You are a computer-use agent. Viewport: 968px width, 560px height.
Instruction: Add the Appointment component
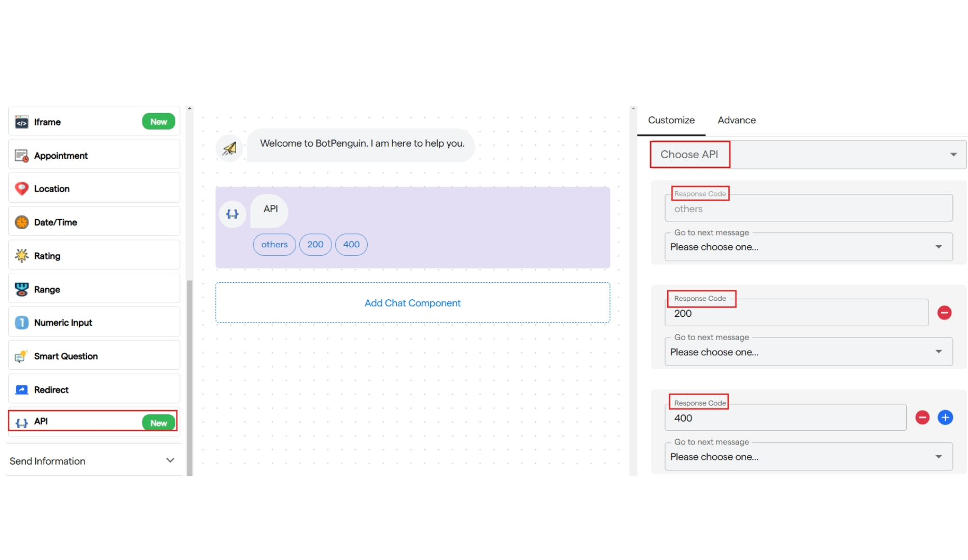(x=94, y=155)
